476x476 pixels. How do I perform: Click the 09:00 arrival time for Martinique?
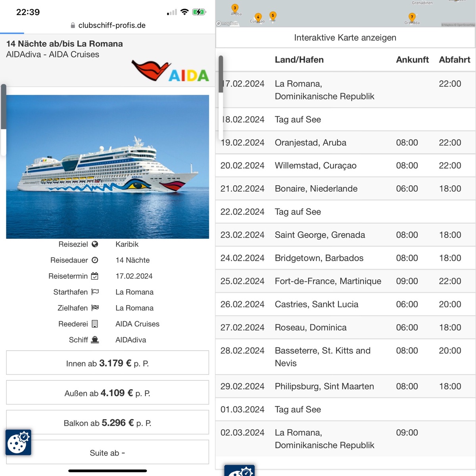pyautogui.click(x=407, y=281)
